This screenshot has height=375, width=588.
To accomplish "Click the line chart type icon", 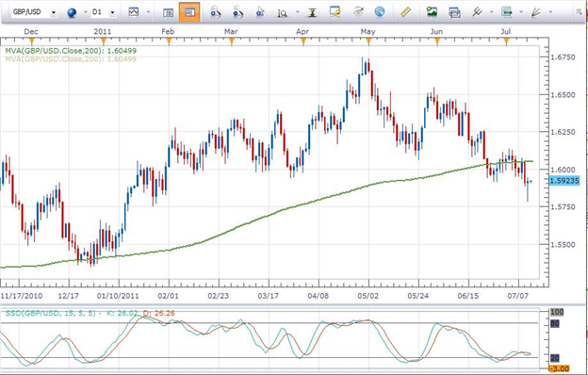I will pos(134,12).
